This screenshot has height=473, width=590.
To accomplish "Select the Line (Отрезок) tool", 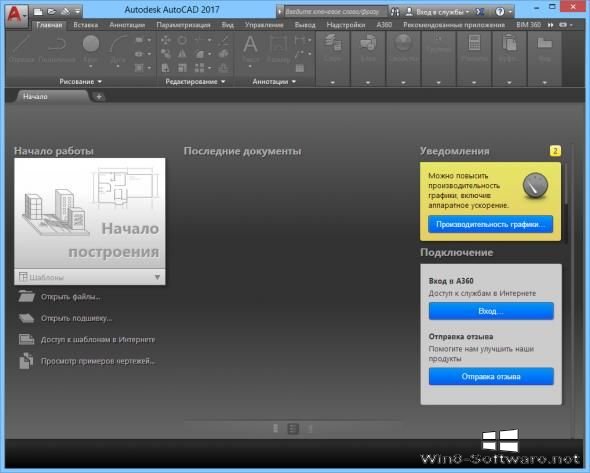I will 21,50.
